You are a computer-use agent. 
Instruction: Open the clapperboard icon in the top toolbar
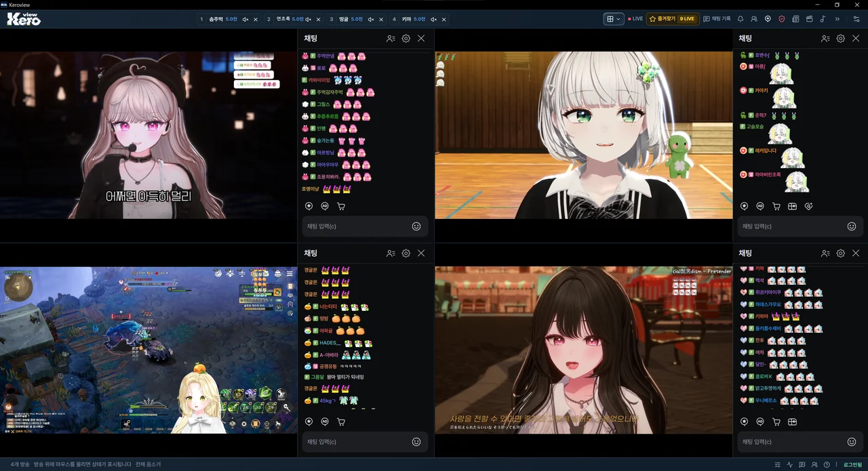pos(809,19)
